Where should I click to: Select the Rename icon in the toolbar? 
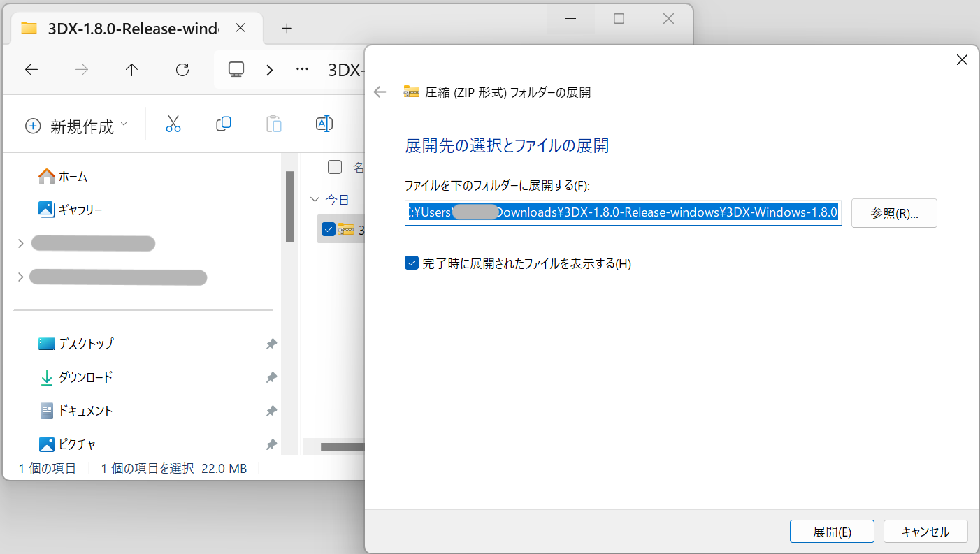(324, 123)
